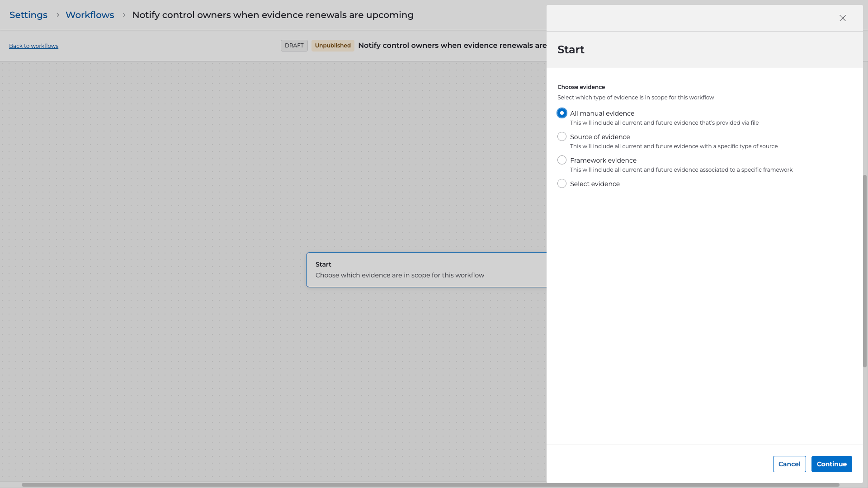This screenshot has width=868, height=488.
Task: Pick the Select evidence radio option
Action: [x=561, y=183]
